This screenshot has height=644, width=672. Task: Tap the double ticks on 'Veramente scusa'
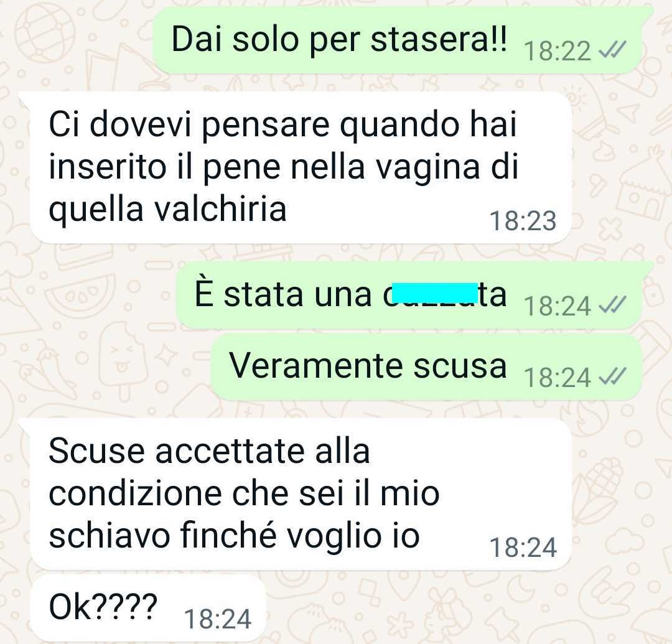coord(614,376)
